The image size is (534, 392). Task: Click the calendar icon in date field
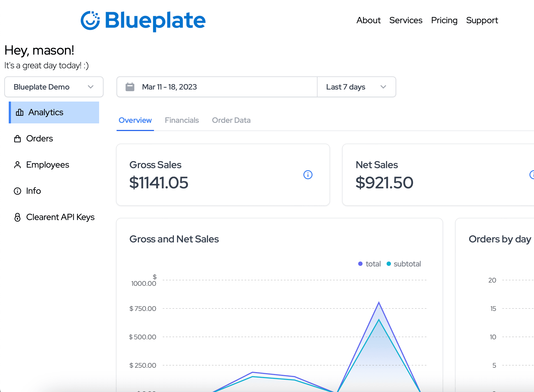[x=130, y=87]
